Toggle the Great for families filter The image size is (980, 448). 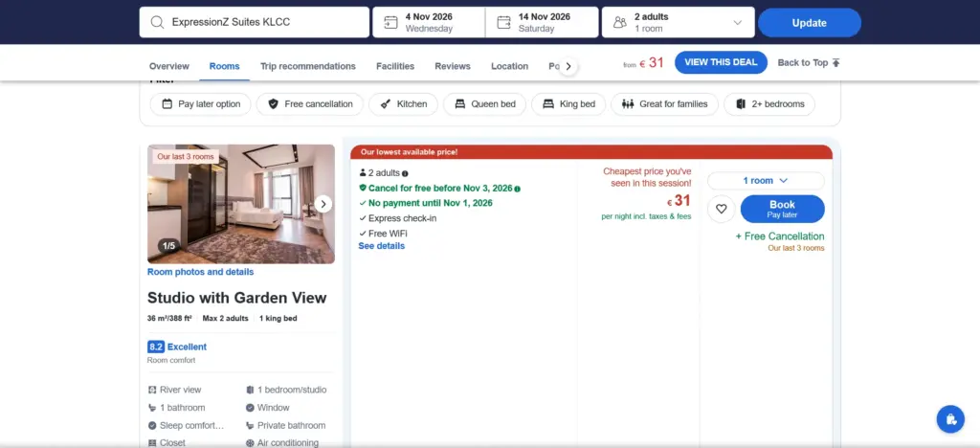(x=664, y=104)
